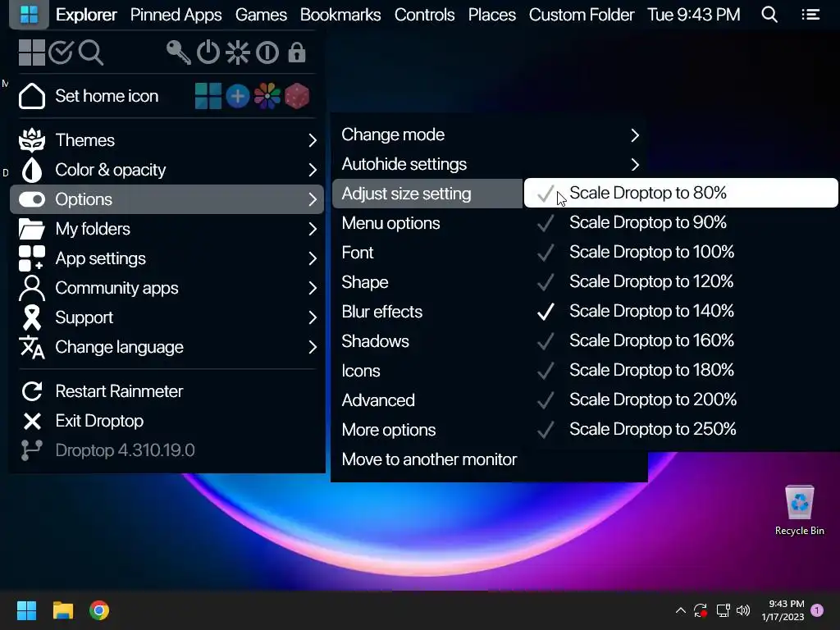Viewport: 840px width, 630px height.
Task: Expand the Change language submenu
Action: coord(167,347)
